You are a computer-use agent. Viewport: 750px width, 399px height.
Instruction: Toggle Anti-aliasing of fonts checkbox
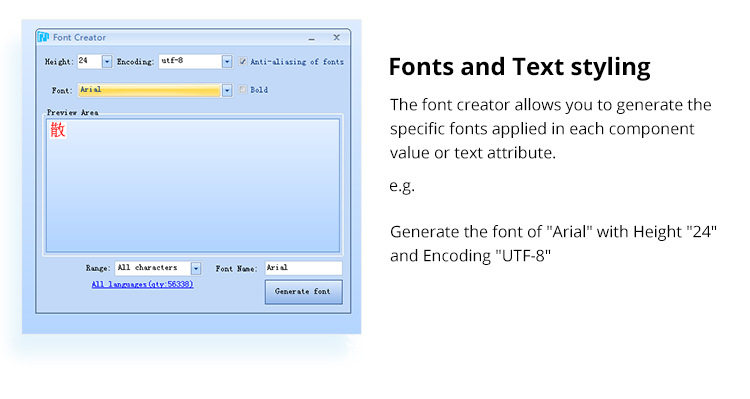click(x=243, y=61)
